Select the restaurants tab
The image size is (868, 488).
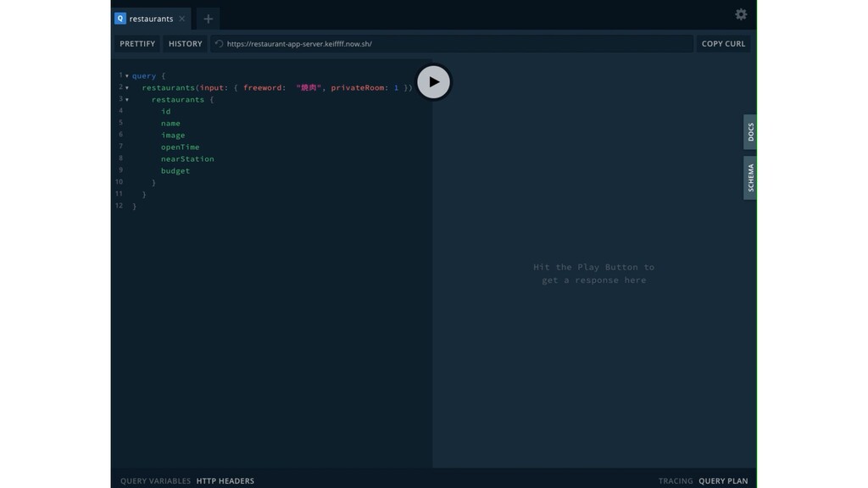click(151, 19)
